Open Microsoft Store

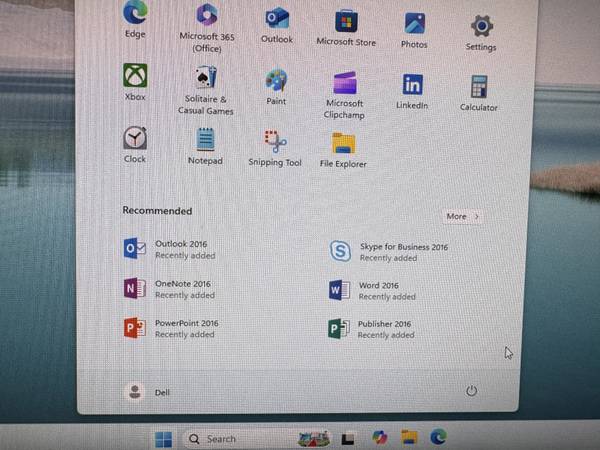(x=346, y=28)
